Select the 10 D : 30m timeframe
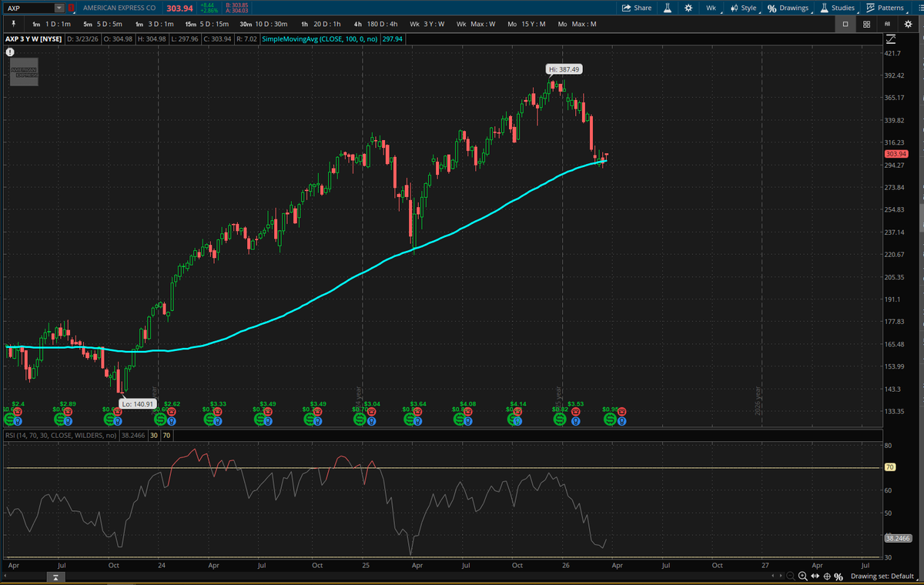Image resolution: width=924 pixels, height=585 pixels. 263,24
